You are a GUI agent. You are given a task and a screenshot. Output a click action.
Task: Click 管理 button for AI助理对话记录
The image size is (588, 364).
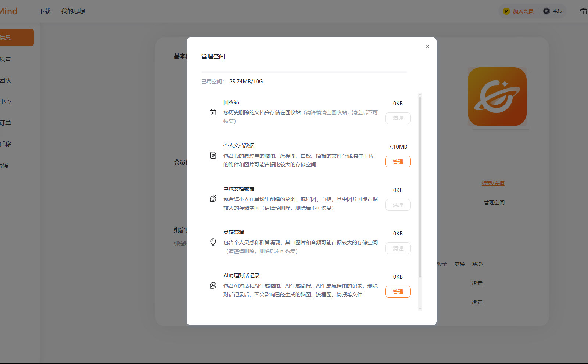click(398, 292)
